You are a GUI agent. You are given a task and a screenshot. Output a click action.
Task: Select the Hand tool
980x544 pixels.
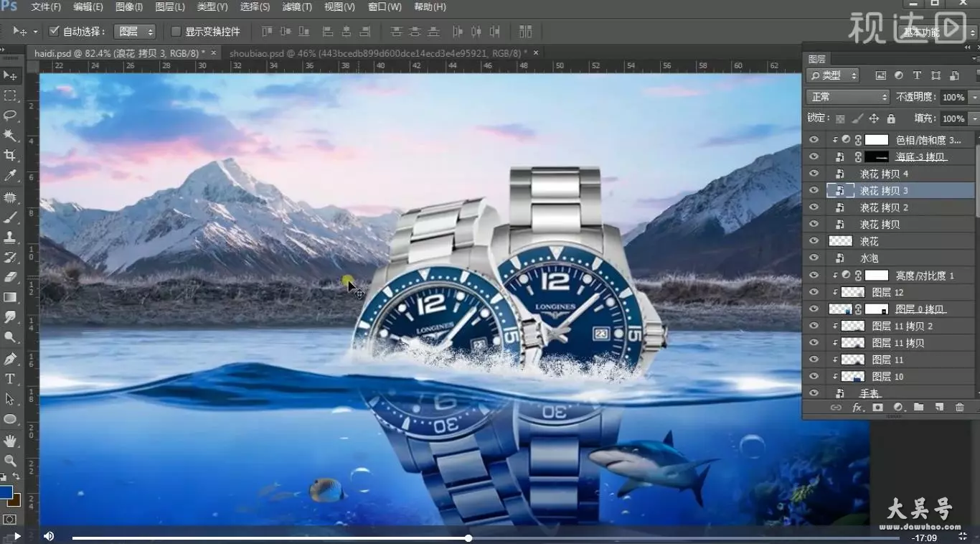coord(10,441)
